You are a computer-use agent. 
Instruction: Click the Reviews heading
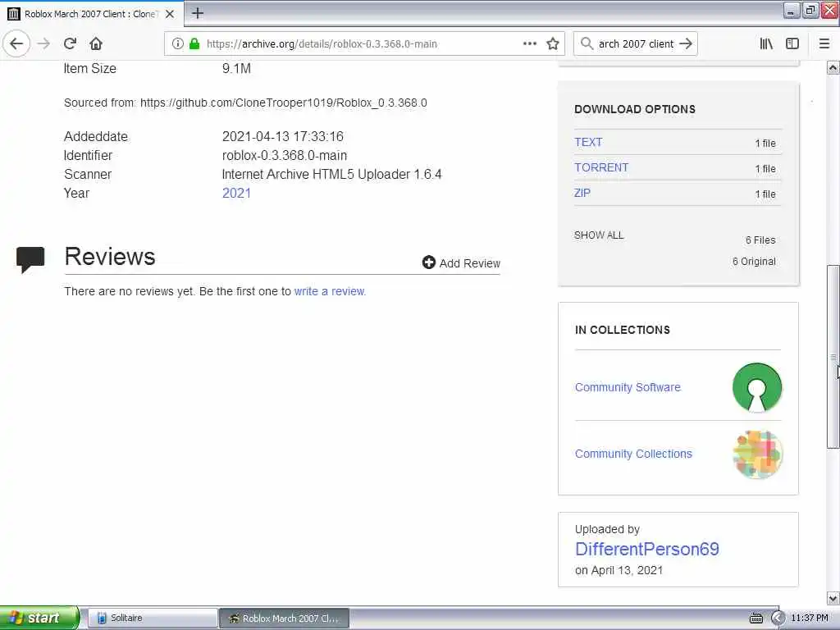[110, 257]
